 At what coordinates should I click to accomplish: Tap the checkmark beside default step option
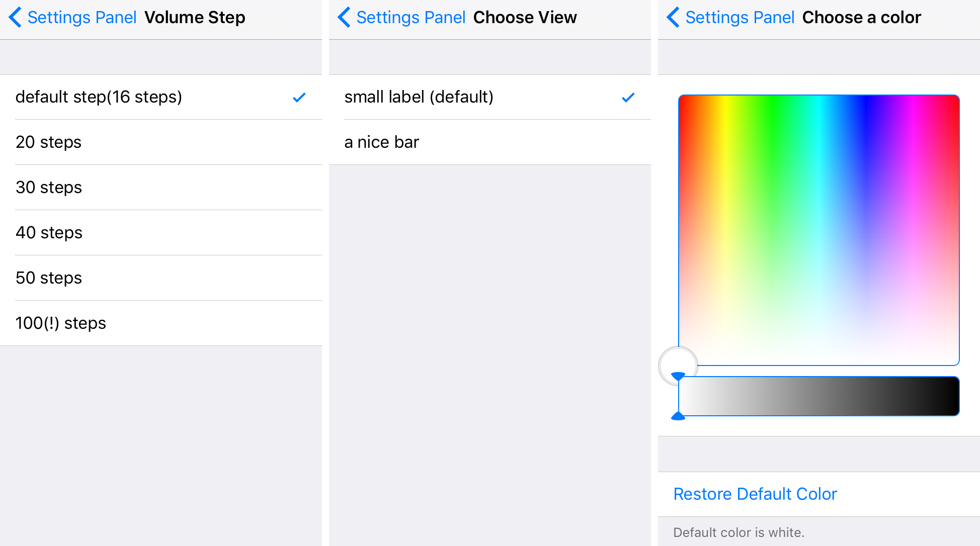299,97
